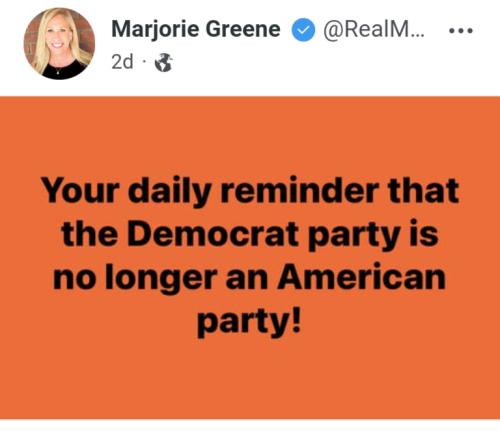Click the word 'longer' in the post
The image size is (500, 436).
(x=161, y=279)
